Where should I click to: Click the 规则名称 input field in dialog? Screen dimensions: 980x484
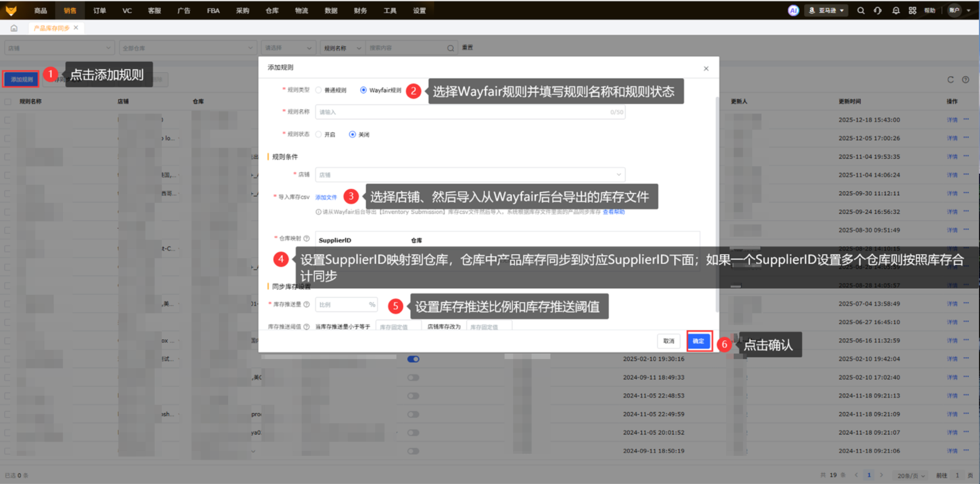pos(462,112)
